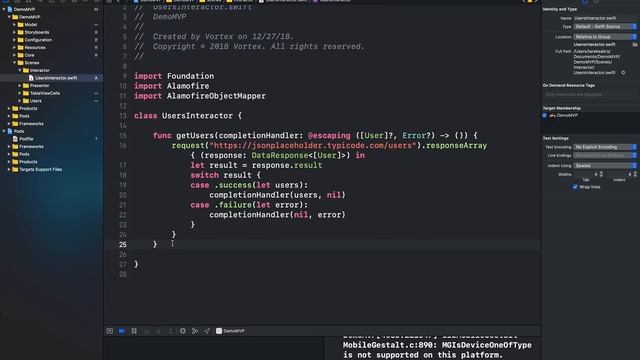This screenshot has height=360, width=640.
Task: Open the Location dropdown 'Relative to Group'
Action: click(x=605, y=37)
